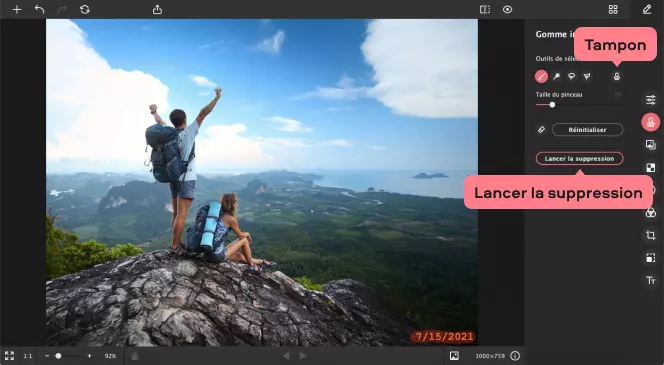Click the Taille du pinceau slider track
This screenshot has width=664, height=365.
click(579, 105)
